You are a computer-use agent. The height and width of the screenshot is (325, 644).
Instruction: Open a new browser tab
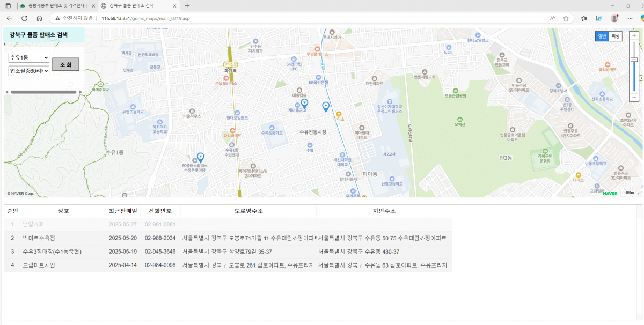click(187, 5)
